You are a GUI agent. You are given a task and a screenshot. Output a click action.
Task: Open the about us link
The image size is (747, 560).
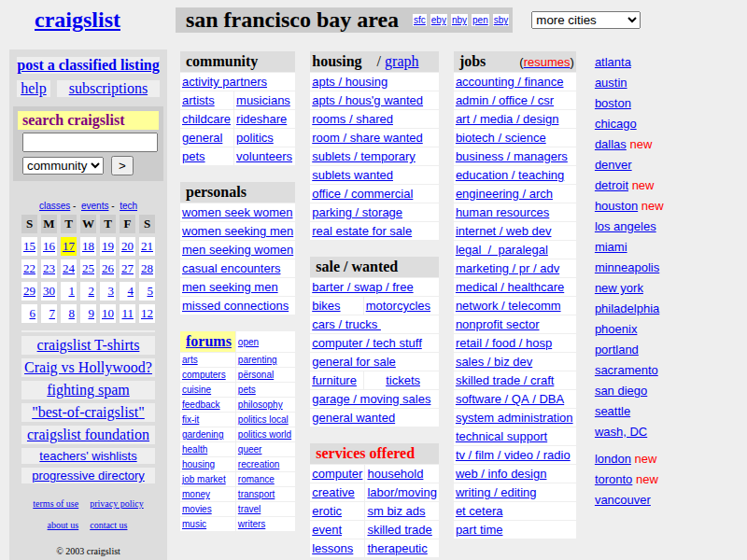pyautogui.click(x=63, y=525)
